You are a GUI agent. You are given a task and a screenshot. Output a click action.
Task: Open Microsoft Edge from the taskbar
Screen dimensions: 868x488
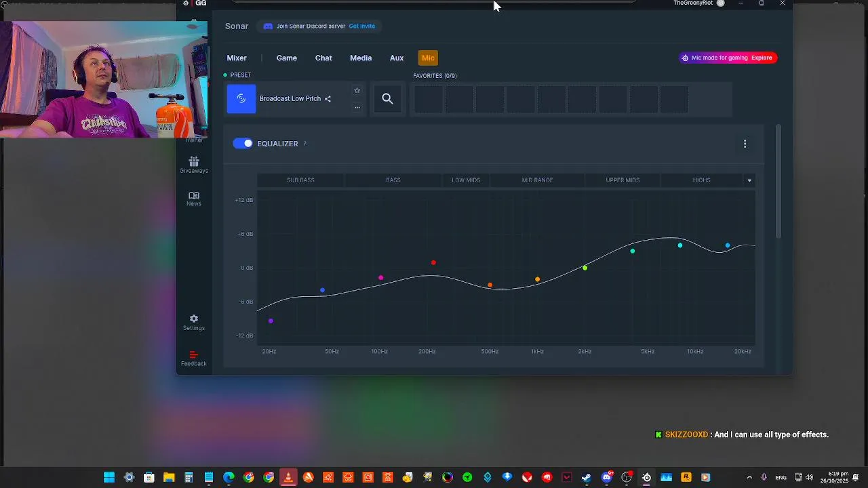(229, 478)
